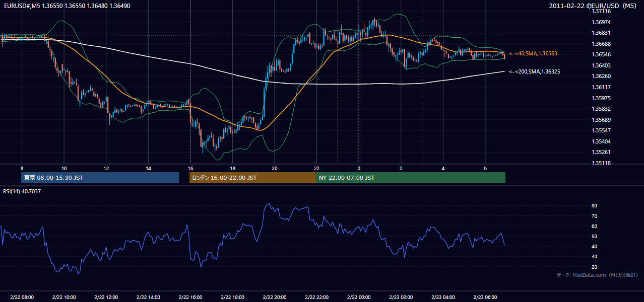
Task: Click price axis value 1.35975
Action: click(602, 98)
